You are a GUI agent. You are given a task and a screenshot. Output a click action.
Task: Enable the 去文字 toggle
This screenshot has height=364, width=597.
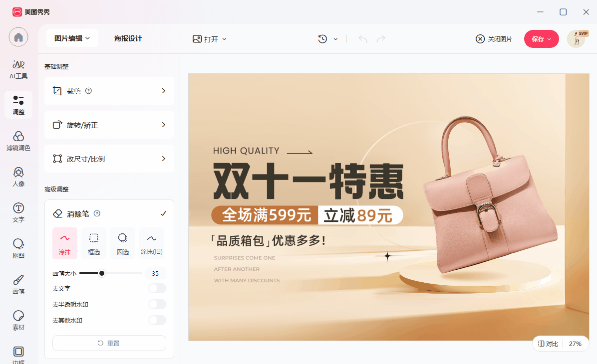(x=157, y=288)
